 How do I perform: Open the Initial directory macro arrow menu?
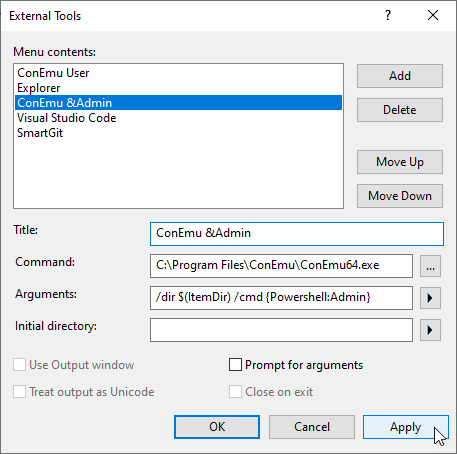[x=430, y=330]
